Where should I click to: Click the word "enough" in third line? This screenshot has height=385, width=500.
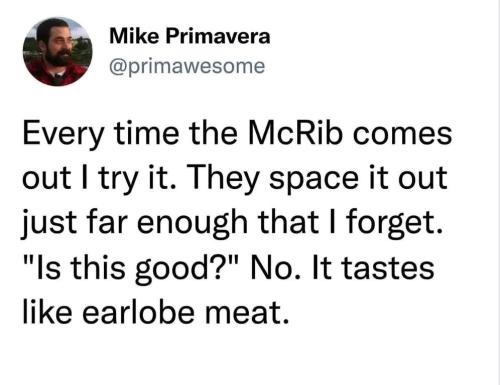(x=192, y=224)
